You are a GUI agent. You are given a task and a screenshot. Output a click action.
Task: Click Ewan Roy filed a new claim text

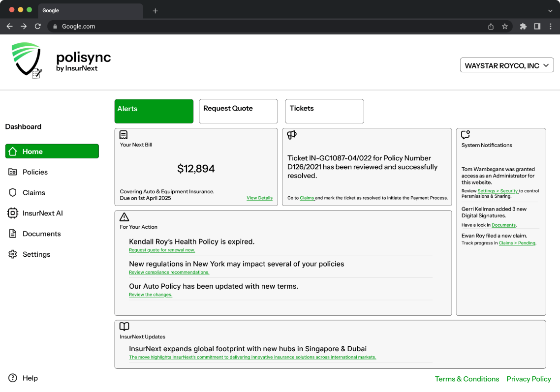[x=494, y=236]
